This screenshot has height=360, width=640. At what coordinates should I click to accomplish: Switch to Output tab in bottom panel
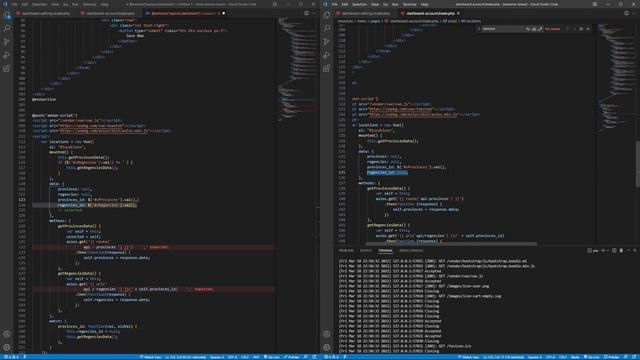[x=366, y=251]
